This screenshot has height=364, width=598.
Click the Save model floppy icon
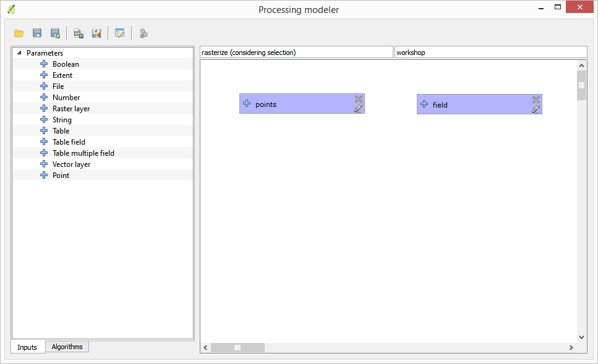pyautogui.click(x=37, y=33)
